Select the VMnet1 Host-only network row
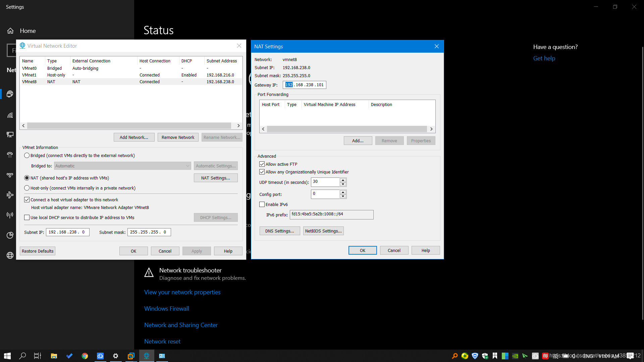The height and width of the screenshot is (362, 644). tap(131, 75)
